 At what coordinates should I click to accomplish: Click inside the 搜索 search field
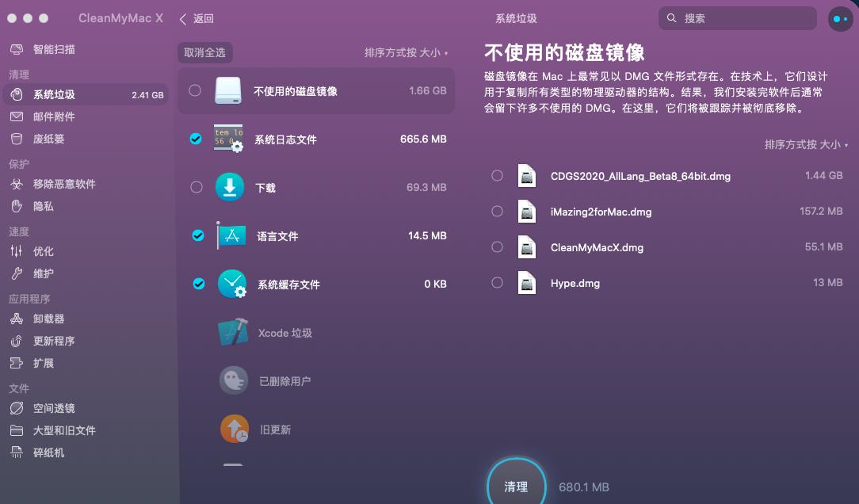coord(737,17)
